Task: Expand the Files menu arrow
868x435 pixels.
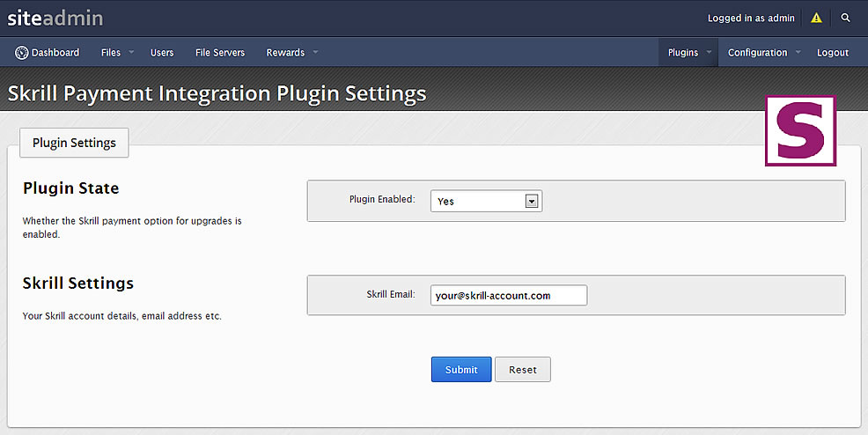Action: [131, 52]
